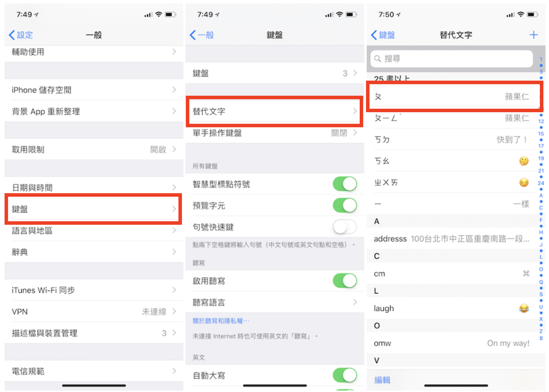Image resolution: width=549 pixels, height=392 pixels.
Task: Open the 替代文字 menu item
Action: (x=275, y=111)
